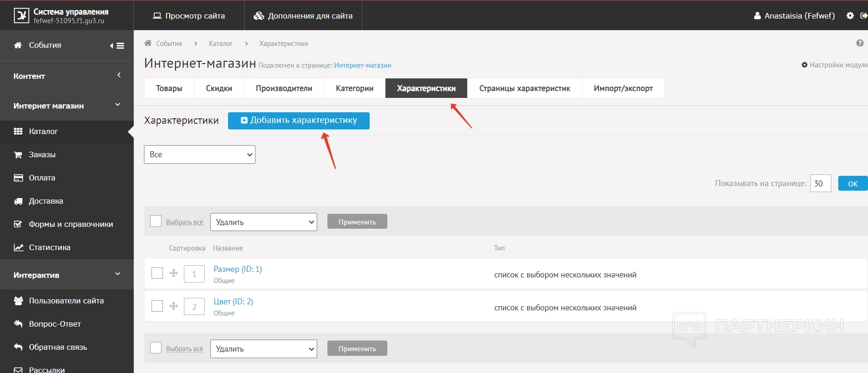868x373 pixels.
Task: Click the items per page input field
Action: [820, 184]
